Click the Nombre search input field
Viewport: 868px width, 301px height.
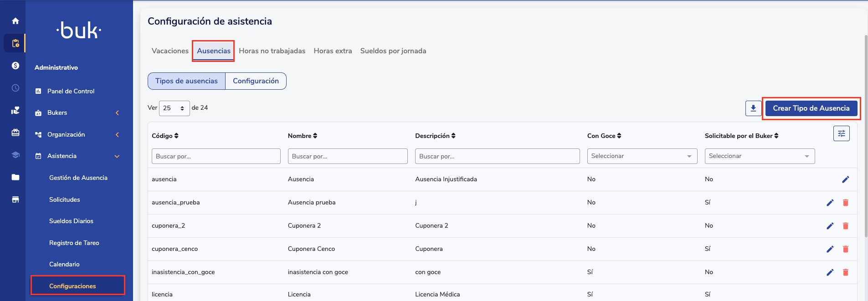coord(347,156)
